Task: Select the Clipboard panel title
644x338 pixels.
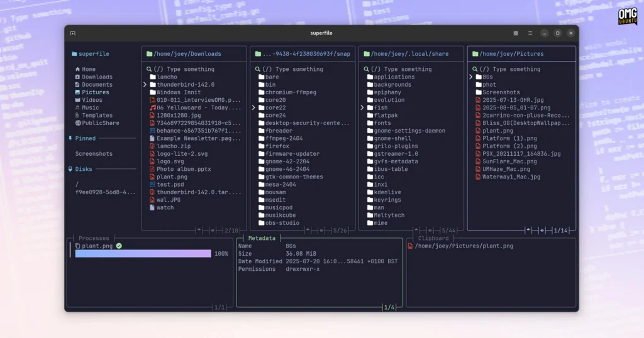Action: [x=433, y=238]
